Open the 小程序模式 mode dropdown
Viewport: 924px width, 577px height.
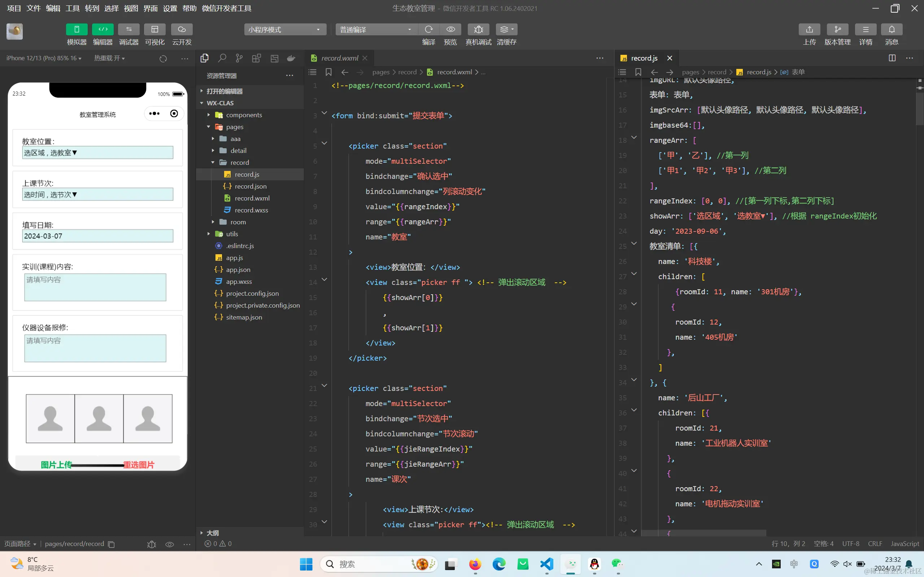[x=285, y=29]
